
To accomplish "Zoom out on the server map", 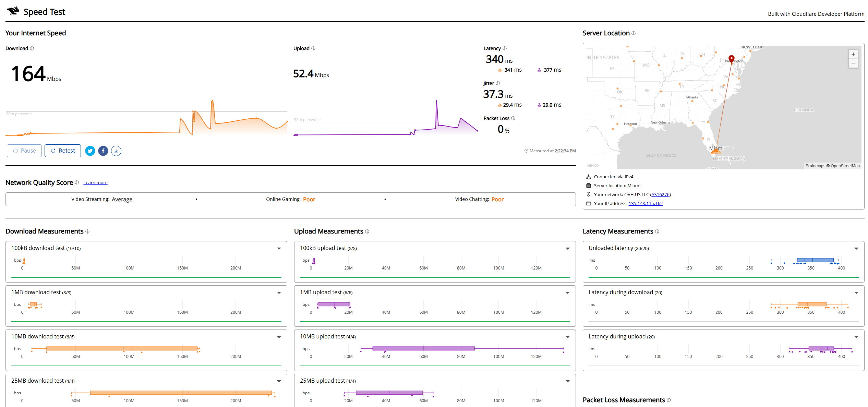I will [853, 63].
